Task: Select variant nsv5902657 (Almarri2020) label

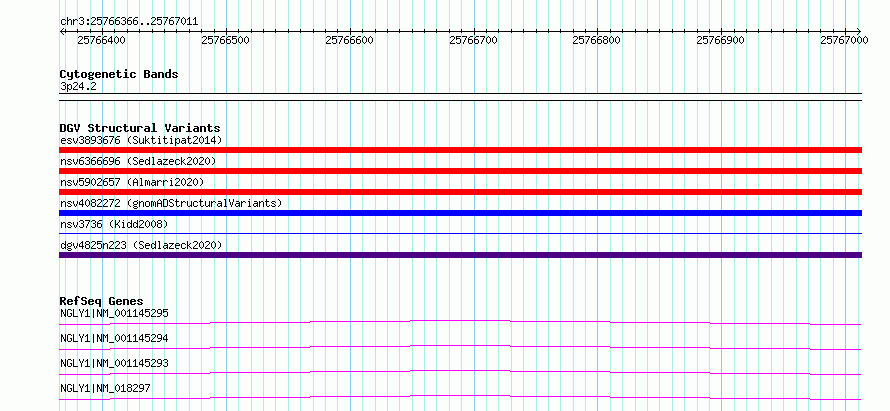Action: pyautogui.click(x=132, y=182)
